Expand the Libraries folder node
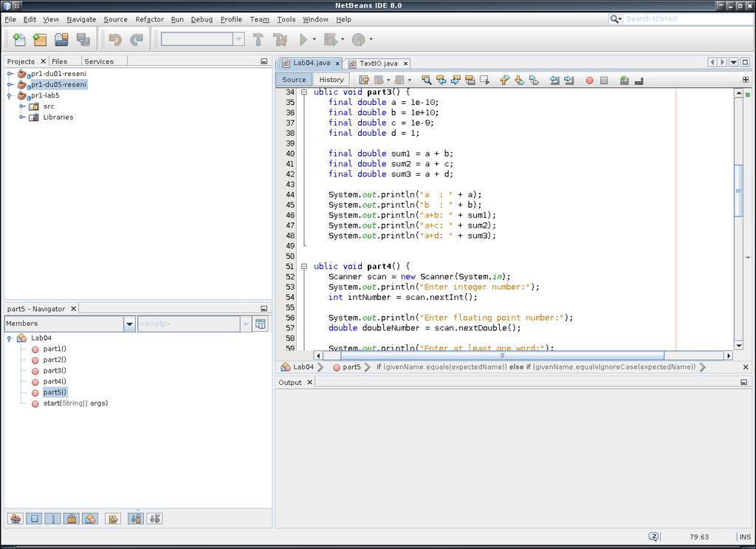 click(x=21, y=117)
